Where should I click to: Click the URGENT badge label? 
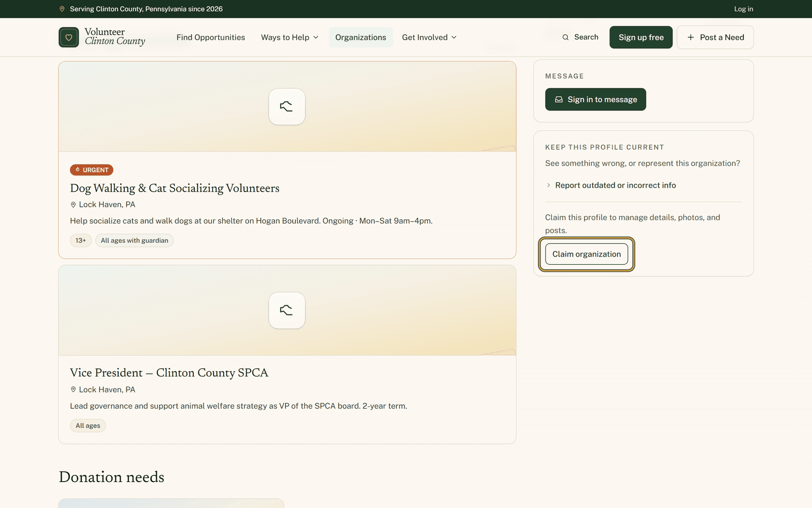pos(91,170)
